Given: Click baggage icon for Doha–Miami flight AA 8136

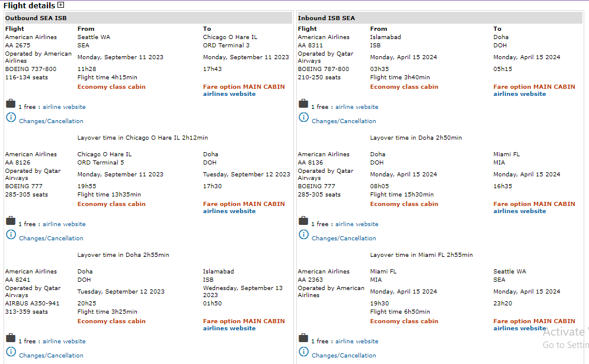Looking at the screenshot, I should click(303, 221).
